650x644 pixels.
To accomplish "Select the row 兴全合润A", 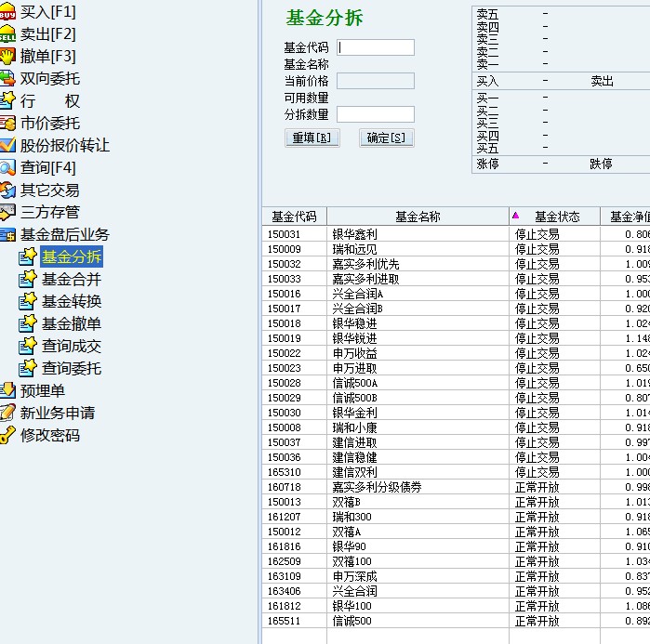I will click(456, 294).
